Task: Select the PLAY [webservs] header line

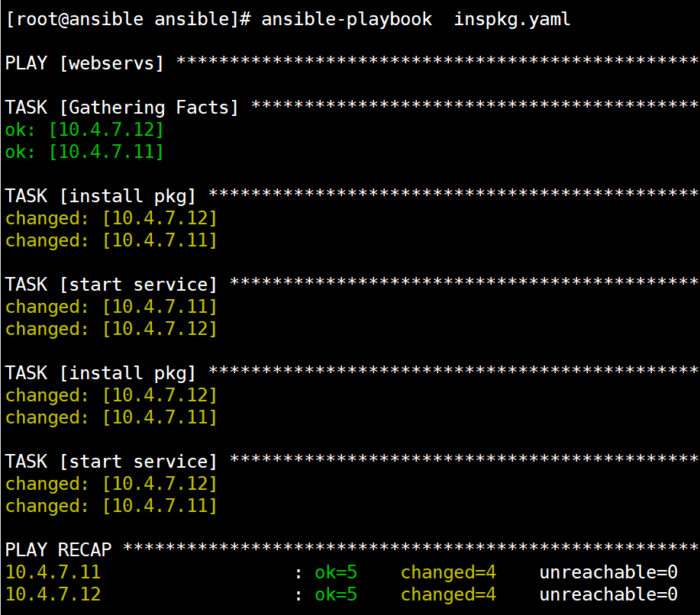Action: point(352,63)
